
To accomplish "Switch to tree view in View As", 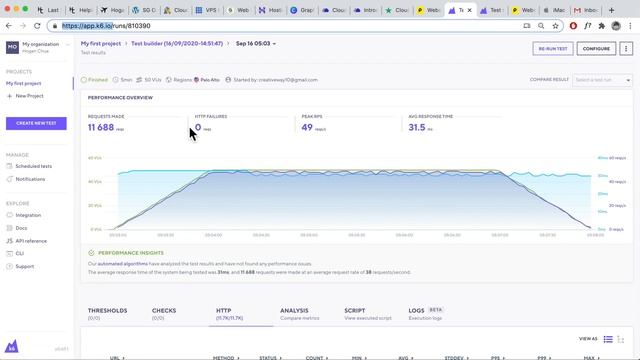I will pyautogui.click(x=621, y=339).
